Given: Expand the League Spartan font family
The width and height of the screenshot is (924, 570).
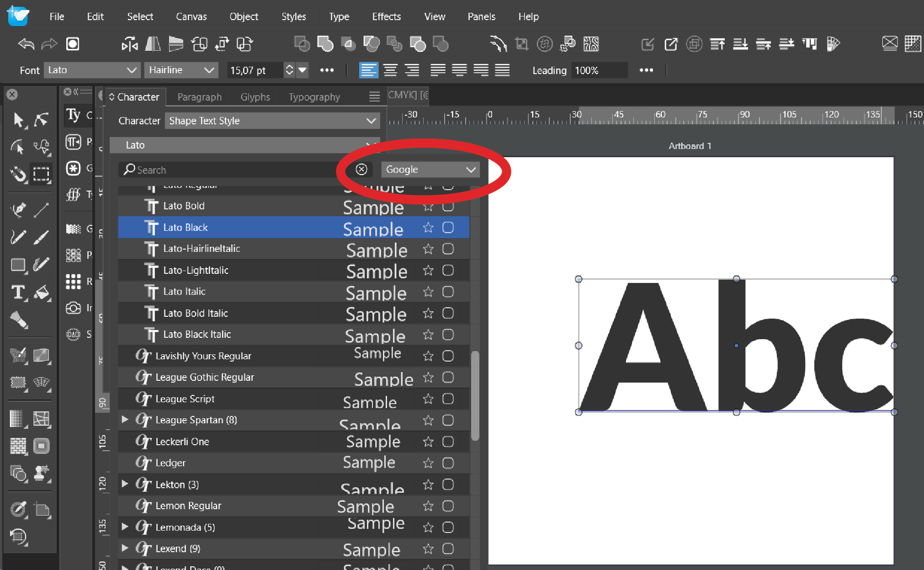Looking at the screenshot, I should (125, 420).
